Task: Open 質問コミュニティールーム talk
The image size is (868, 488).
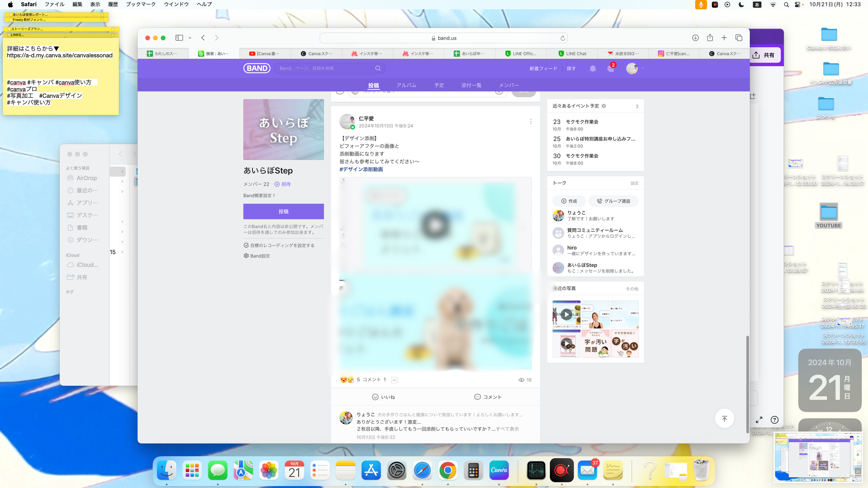Action: tap(595, 233)
